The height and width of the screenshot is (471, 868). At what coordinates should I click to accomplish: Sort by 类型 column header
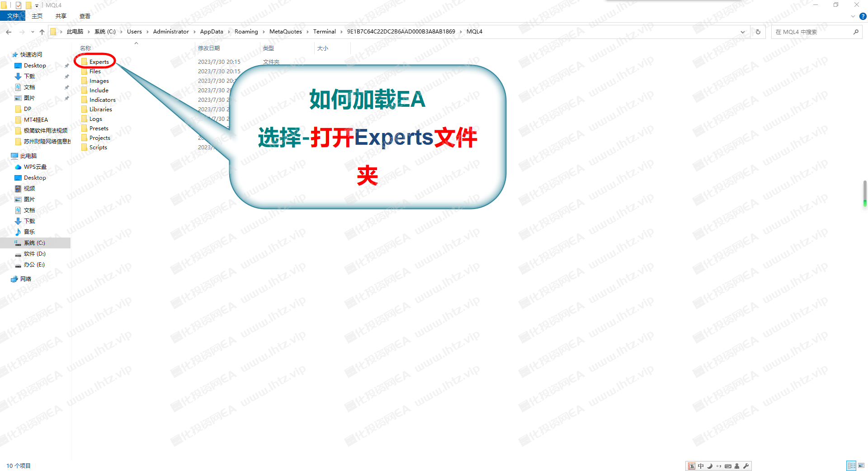[269, 48]
